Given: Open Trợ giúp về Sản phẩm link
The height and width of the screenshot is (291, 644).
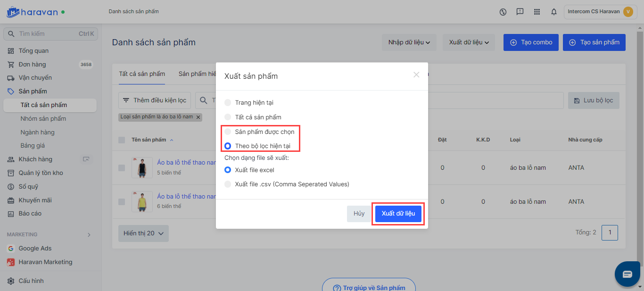Looking at the screenshot, I should click(x=369, y=287).
